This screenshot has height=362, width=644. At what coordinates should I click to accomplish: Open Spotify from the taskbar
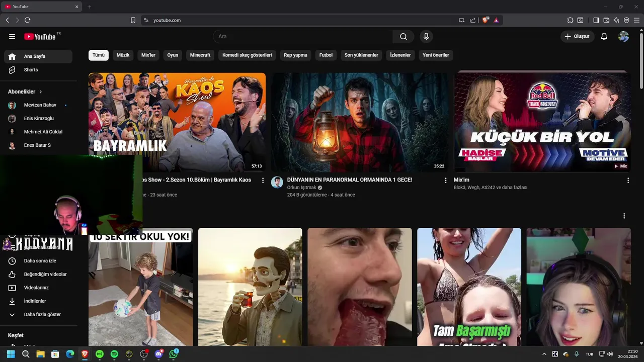(114, 354)
